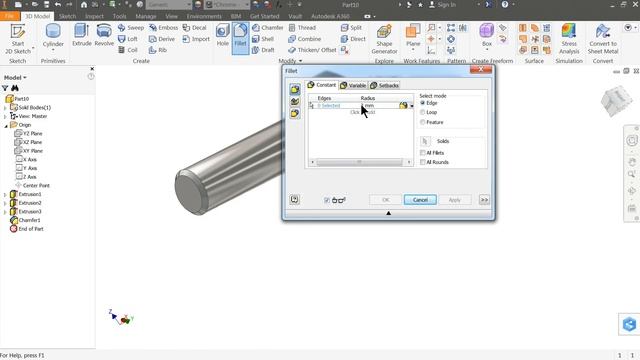Screen dimensions: 640x360
Task: Click Sign In link
Action: tap(442, 5)
